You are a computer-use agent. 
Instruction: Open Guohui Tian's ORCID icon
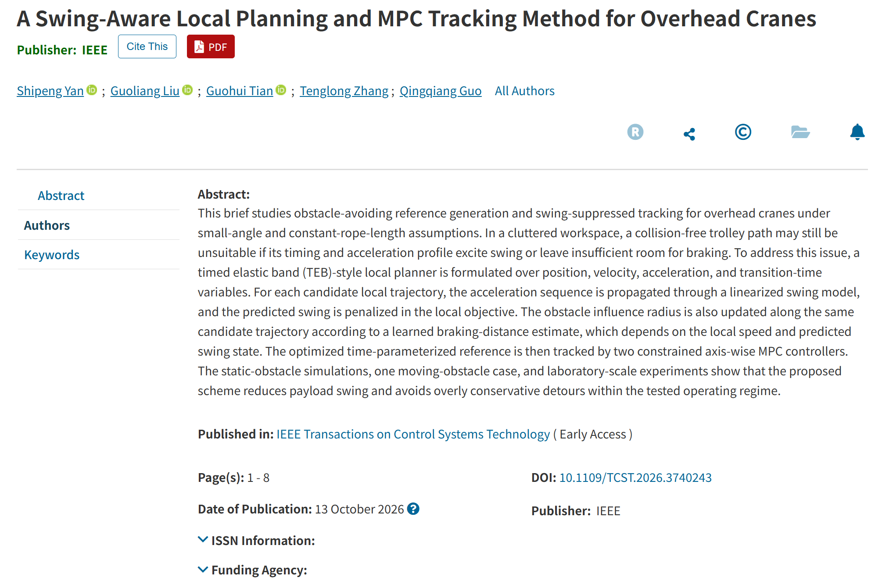(x=281, y=90)
